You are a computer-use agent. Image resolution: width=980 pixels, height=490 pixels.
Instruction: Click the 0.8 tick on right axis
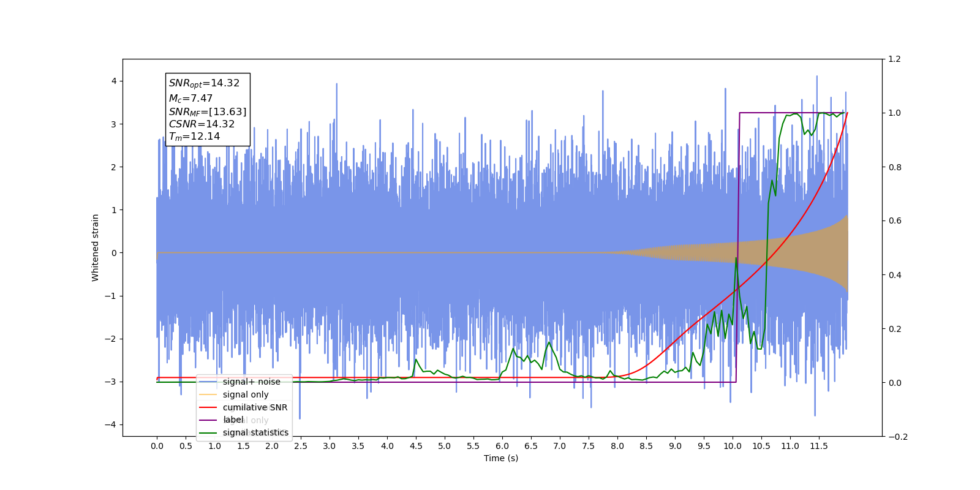tap(894, 167)
